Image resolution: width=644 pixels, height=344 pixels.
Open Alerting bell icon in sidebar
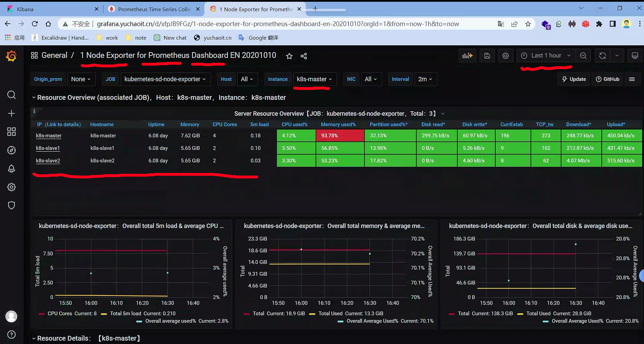coord(11,169)
